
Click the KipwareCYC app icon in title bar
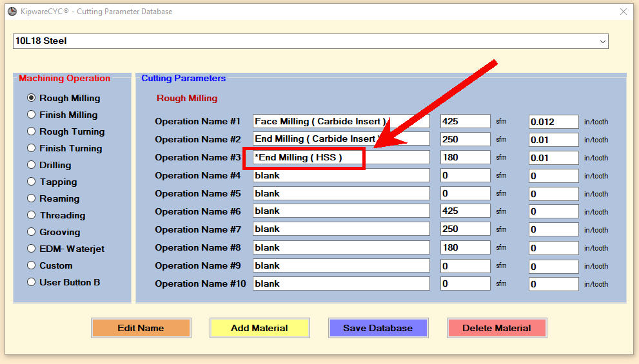point(12,12)
